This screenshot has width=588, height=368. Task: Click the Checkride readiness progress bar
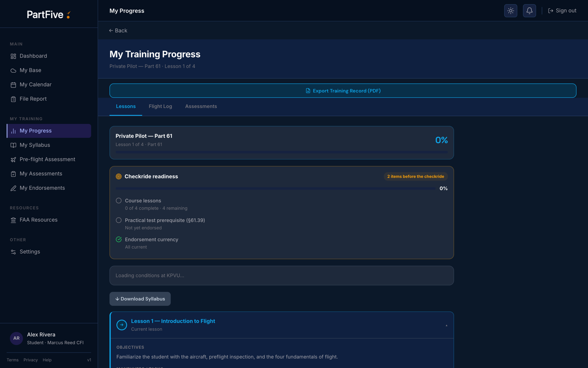pos(276,188)
